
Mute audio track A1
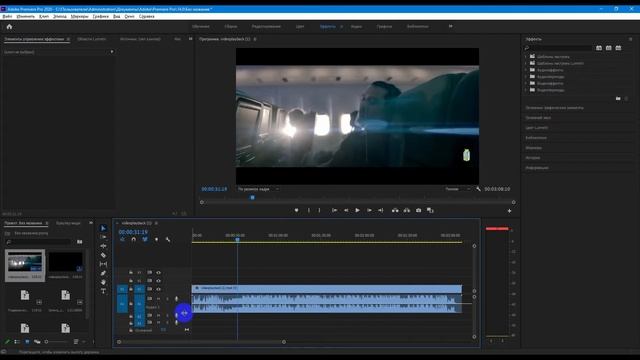158,299
